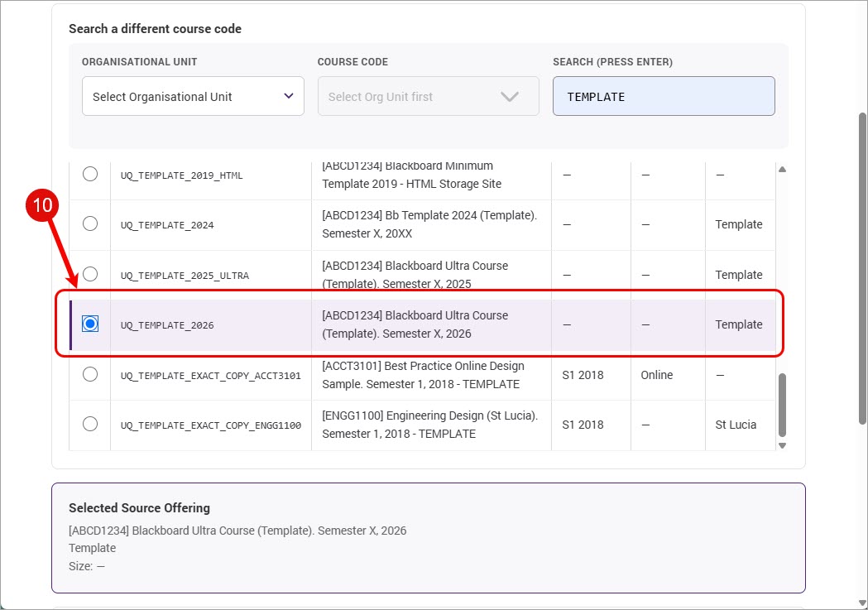Click the TEMPLATE search input field
This screenshot has height=610, width=868.
[664, 96]
